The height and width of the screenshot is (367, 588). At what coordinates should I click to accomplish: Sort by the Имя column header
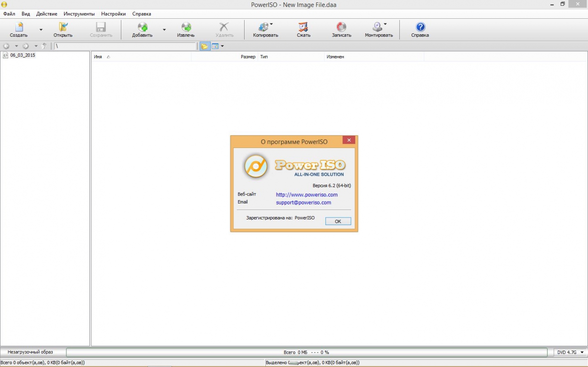pos(141,57)
